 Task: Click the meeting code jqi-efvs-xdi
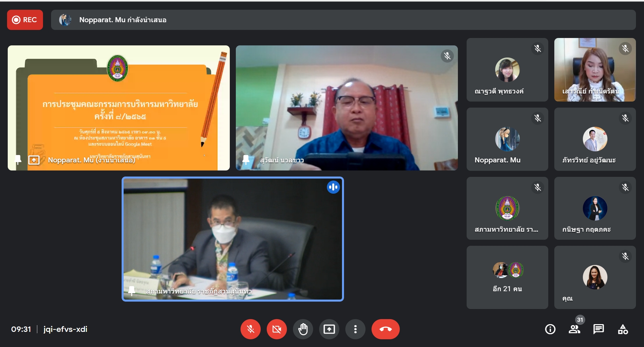(65, 329)
